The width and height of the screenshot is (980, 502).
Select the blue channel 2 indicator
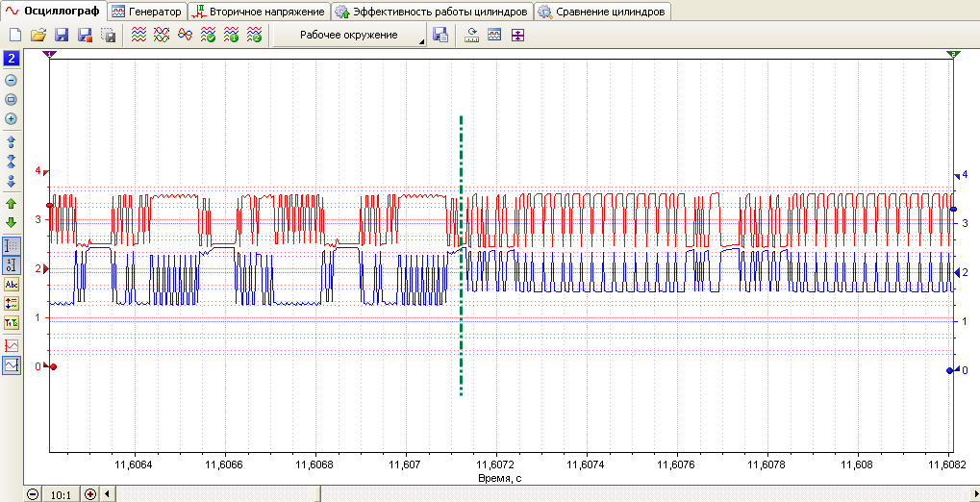coord(12,60)
